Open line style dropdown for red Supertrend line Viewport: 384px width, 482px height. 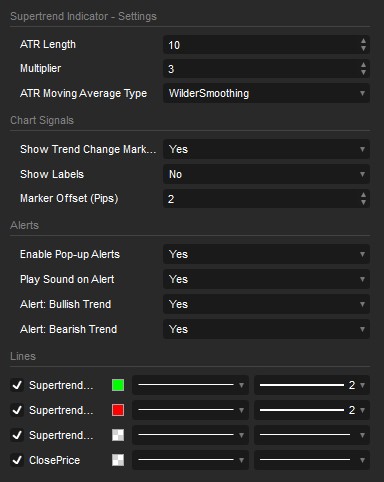tap(190, 410)
